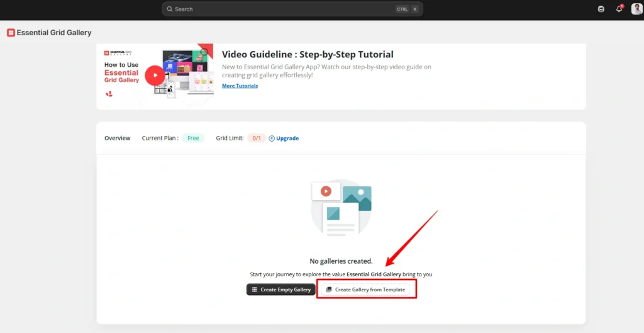Open the More Tutorials link
The height and width of the screenshot is (333, 644).
point(240,86)
